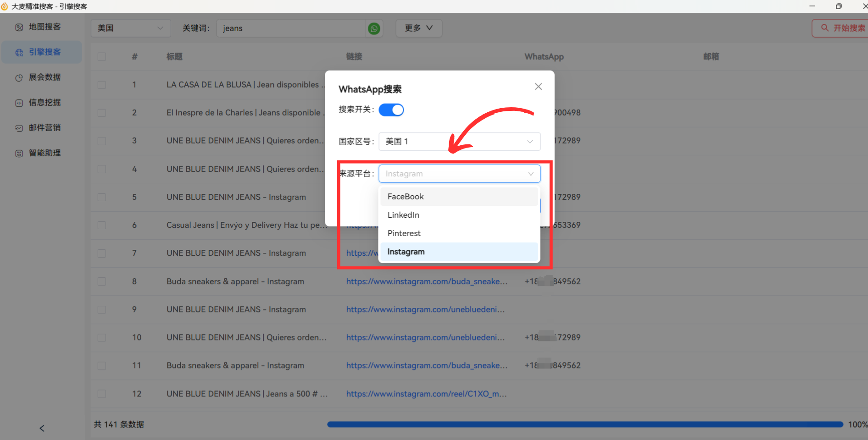Click the 信息挖掘 icon
The width and height of the screenshot is (868, 440).
[19, 103]
